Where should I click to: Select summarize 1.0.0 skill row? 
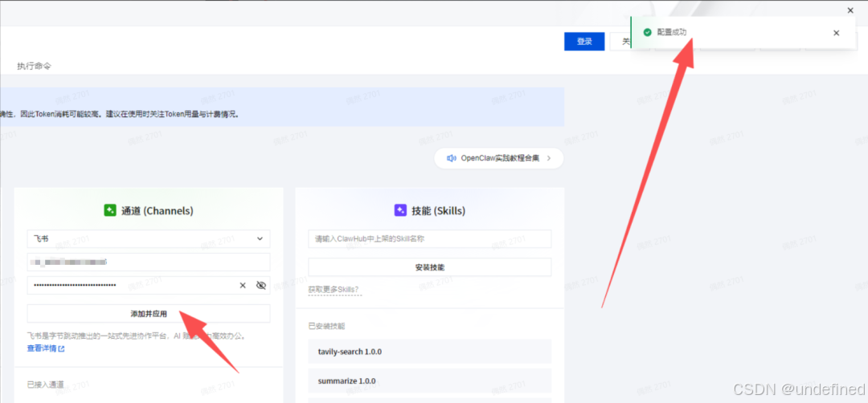point(429,381)
